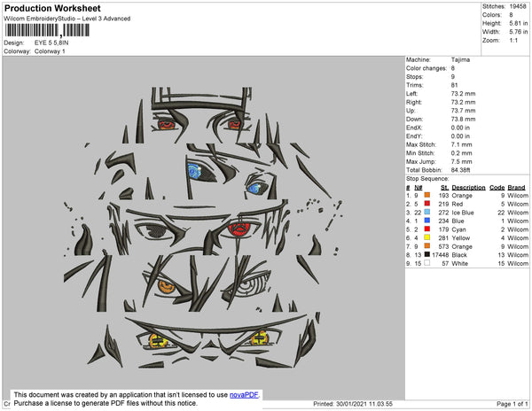Click the Yellow description text
This screenshot has height=411, width=532.
click(x=461, y=238)
